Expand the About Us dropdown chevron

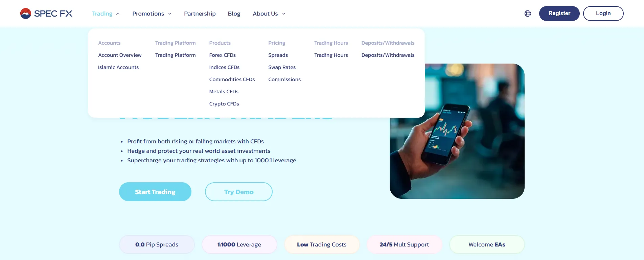[284, 14]
